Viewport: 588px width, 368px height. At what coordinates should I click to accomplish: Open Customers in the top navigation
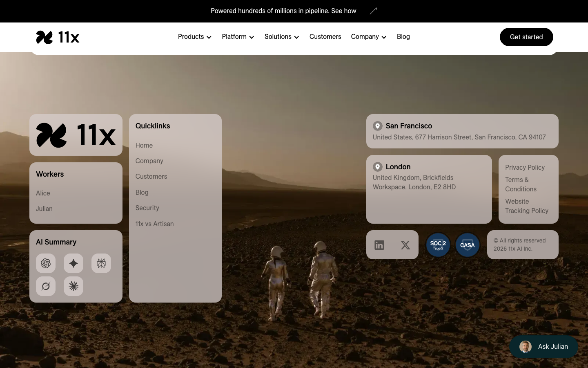(325, 37)
